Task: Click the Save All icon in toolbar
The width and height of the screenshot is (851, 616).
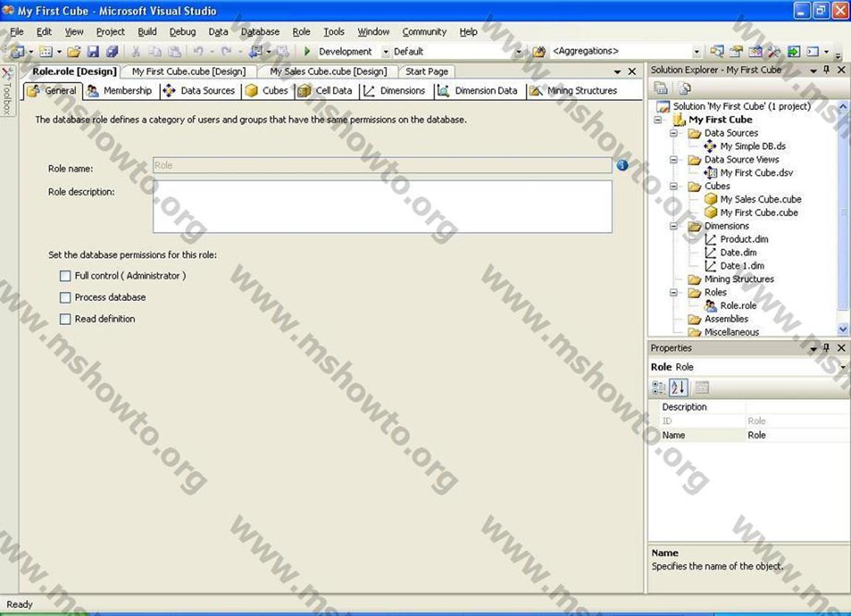Action: pyautogui.click(x=111, y=52)
